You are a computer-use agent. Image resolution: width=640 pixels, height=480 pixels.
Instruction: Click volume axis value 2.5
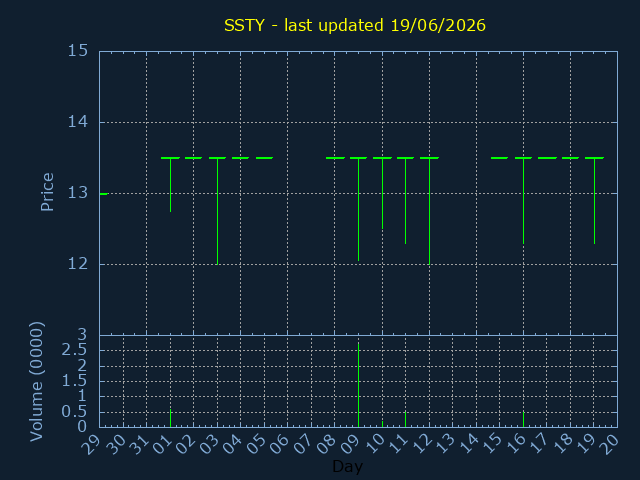pos(74,350)
